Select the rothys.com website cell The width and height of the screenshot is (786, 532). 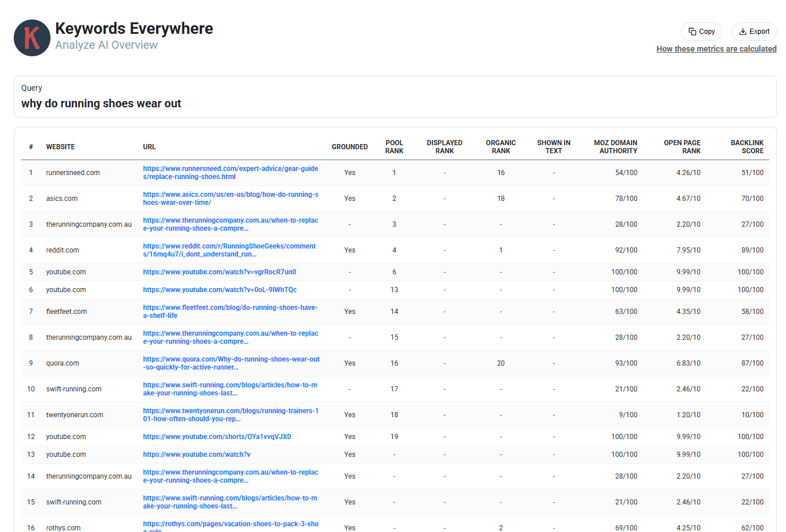point(63,528)
